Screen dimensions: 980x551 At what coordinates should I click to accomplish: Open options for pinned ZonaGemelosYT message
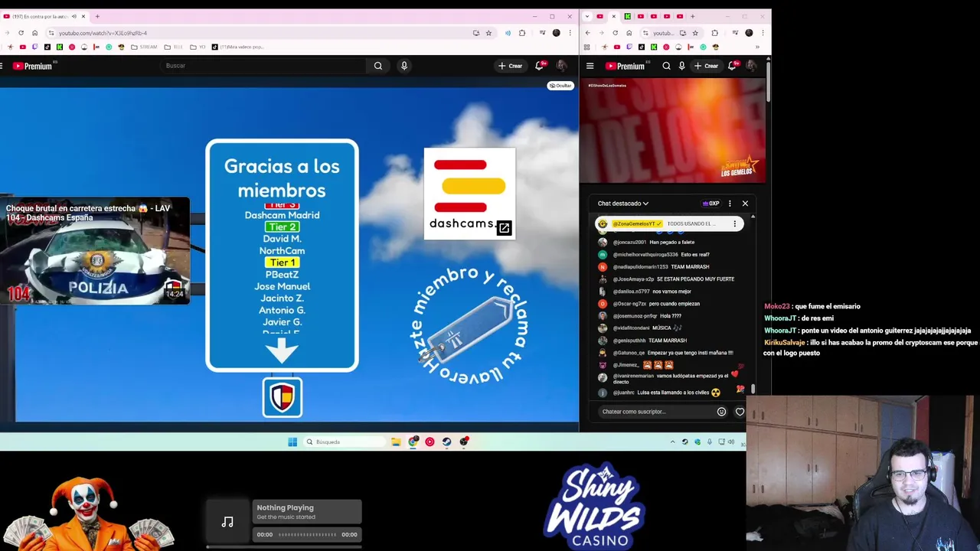pyautogui.click(x=734, y=223)
